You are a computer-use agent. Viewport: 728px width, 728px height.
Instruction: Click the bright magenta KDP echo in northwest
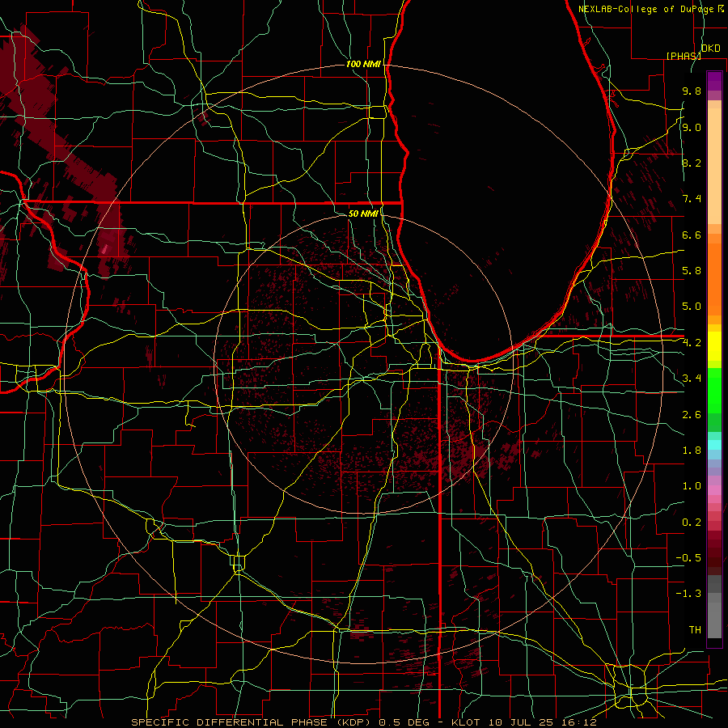pos(106,249)
